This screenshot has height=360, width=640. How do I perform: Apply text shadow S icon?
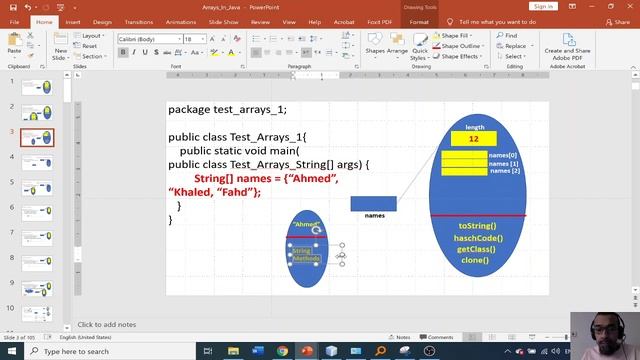(156, 52)
